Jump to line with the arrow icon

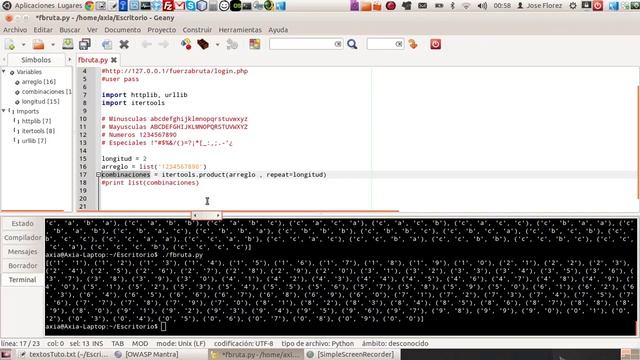pyautogui.click(x=413, y=44)
